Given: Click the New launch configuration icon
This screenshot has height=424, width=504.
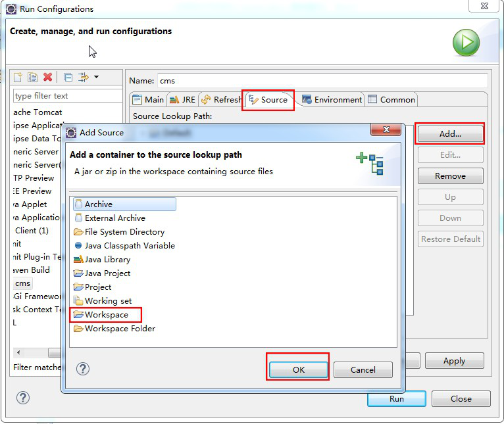Looking at the screenshot, I should click(x=18, y=77).
